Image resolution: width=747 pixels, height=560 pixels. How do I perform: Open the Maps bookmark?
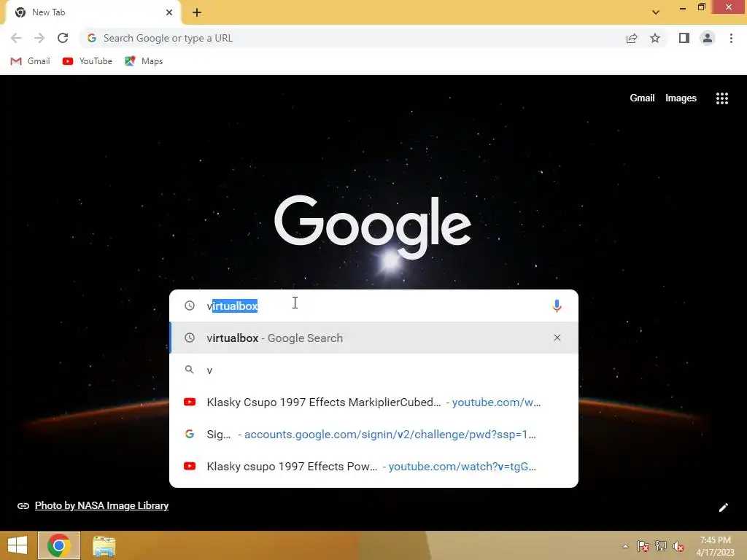(144, 61)
